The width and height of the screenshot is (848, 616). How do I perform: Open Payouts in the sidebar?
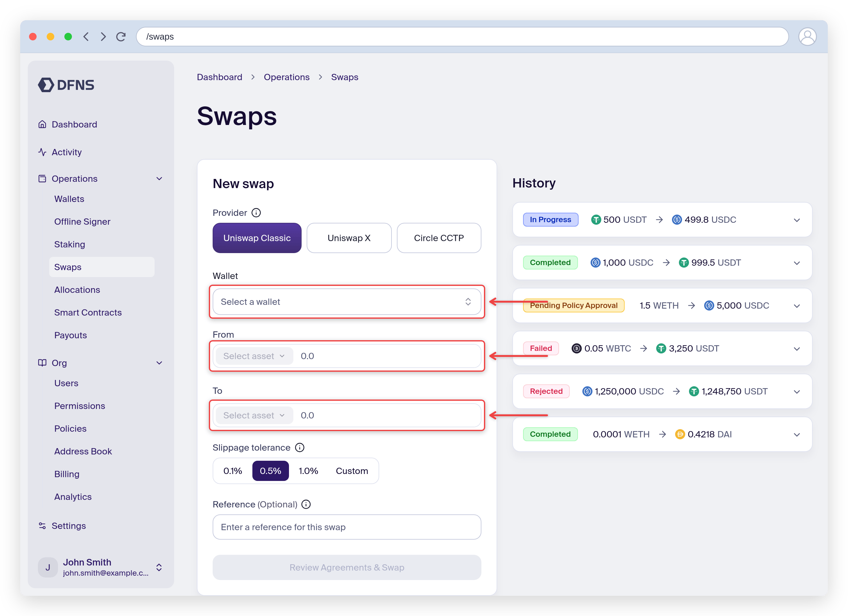(x=70, y=335)
